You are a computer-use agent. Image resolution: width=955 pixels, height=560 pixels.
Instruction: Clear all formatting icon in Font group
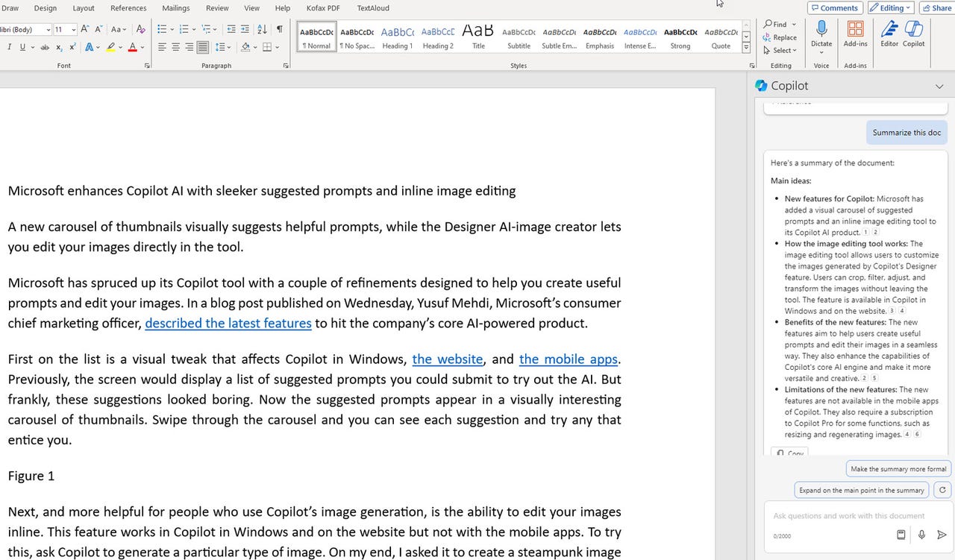click(140, 29)
